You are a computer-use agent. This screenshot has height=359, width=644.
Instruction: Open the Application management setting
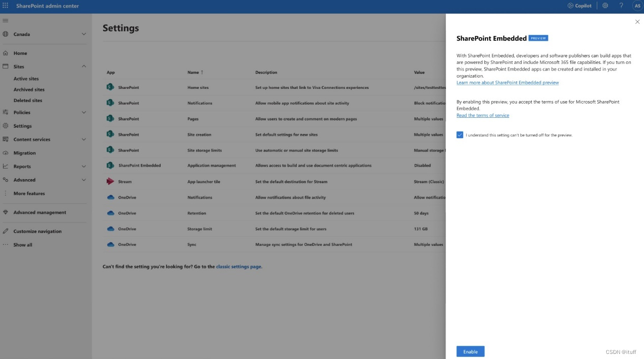tap(211, 166)
